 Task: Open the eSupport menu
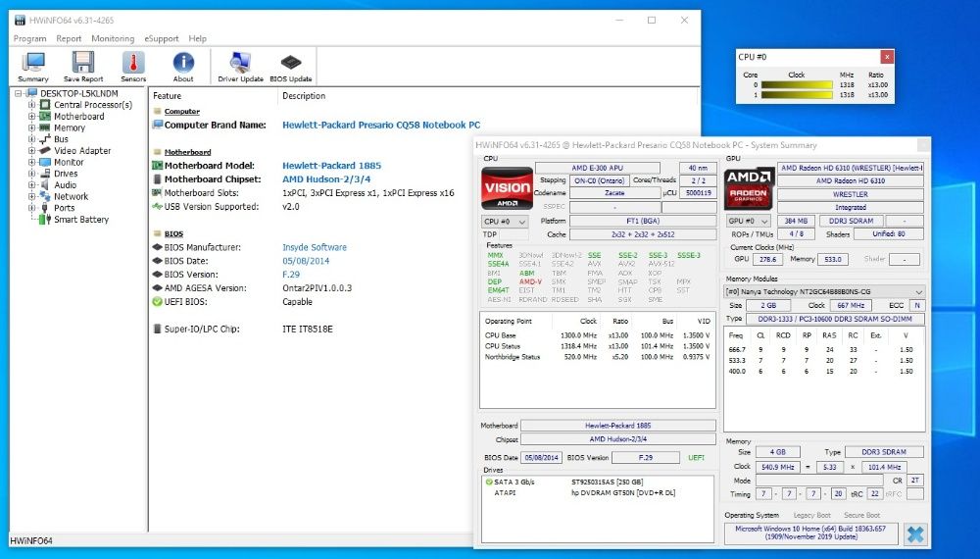coord(162,38)
